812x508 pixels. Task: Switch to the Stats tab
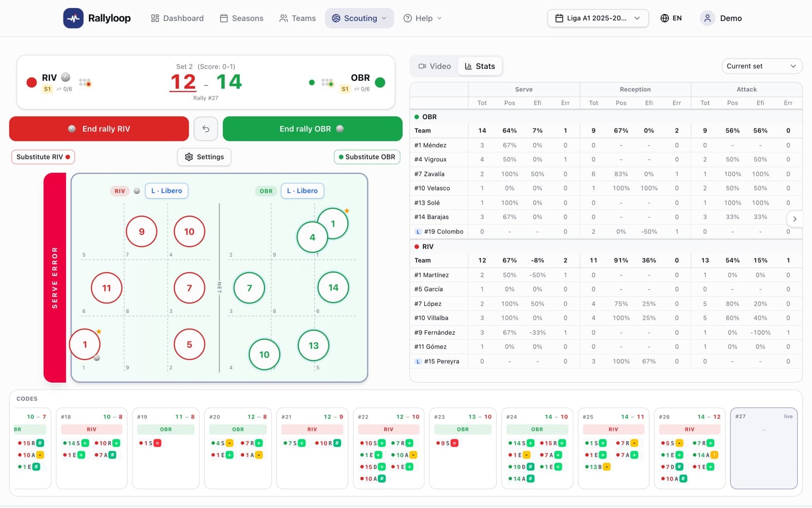(480, 66)
